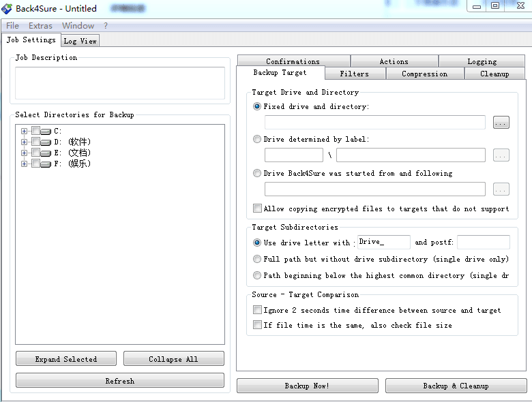Click the D: drive icon
The image size is (532, 402).
[x=46, y=142]
